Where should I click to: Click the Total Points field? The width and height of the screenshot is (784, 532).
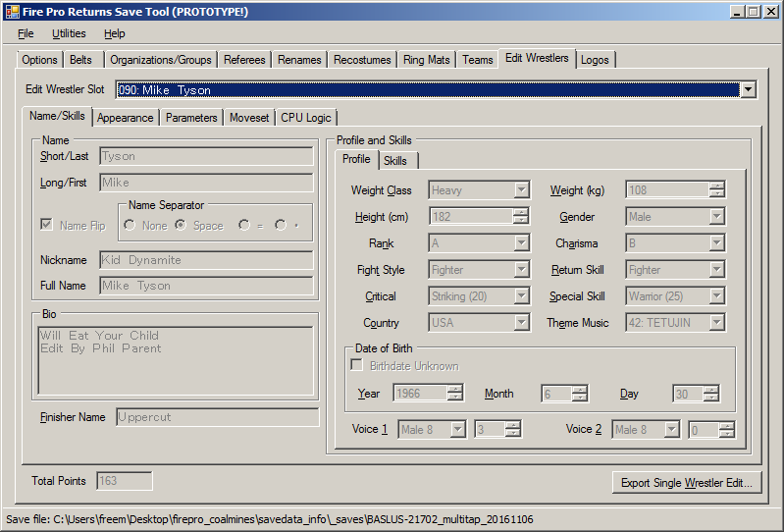[124, 481]
